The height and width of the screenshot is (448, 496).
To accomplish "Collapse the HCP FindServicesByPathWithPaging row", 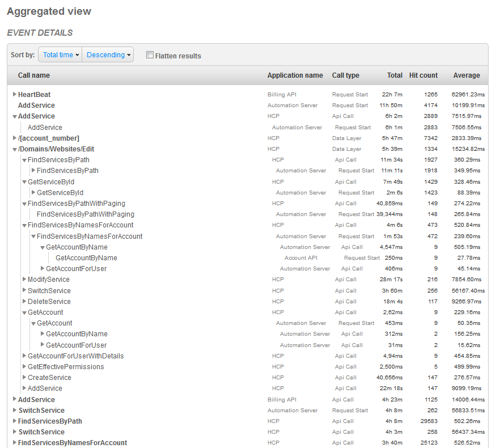I will (x=24, y=204).
